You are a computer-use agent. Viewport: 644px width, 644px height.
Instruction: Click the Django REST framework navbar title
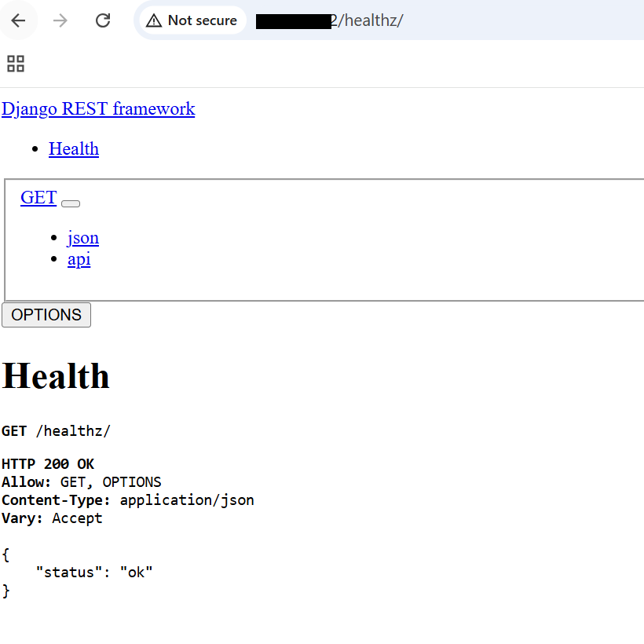(x=98, y=108)
